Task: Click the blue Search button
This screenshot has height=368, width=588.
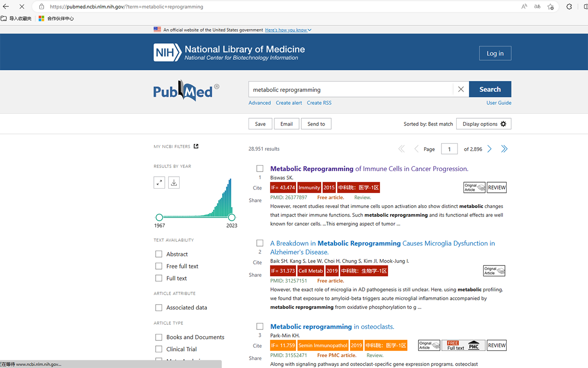Action: coord(490,89)
